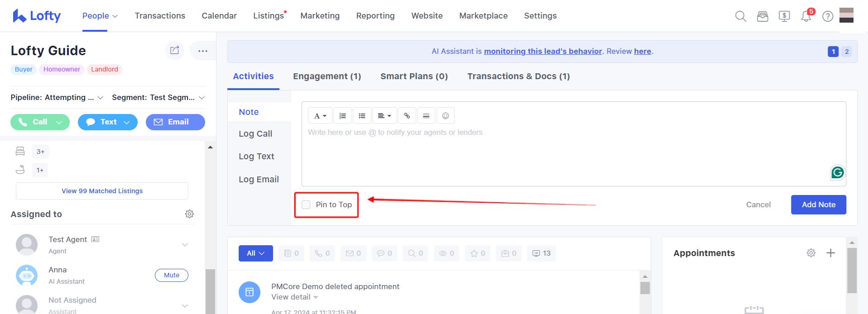868x314 pixels.
Task: Add a new appointment with plus icon
Action: [x=830, y=253]
